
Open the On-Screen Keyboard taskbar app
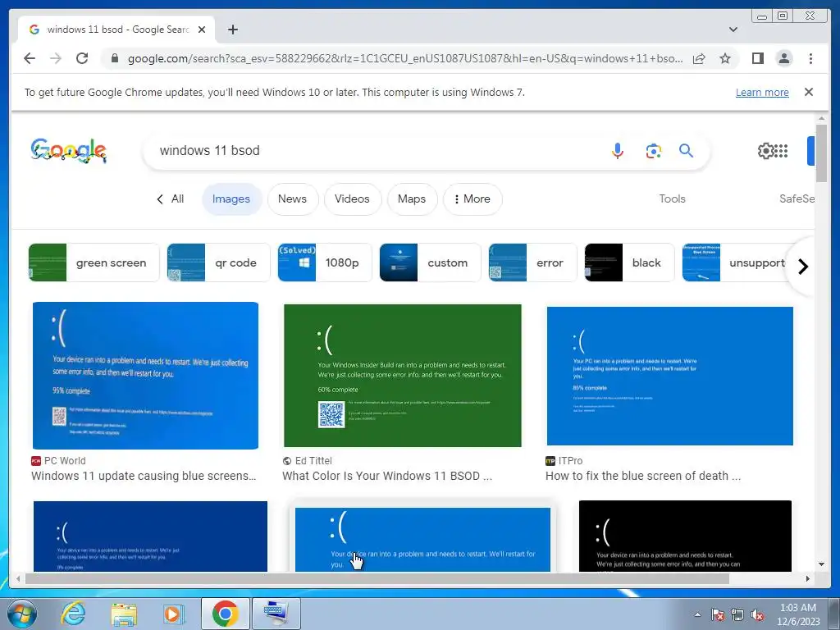276,614
